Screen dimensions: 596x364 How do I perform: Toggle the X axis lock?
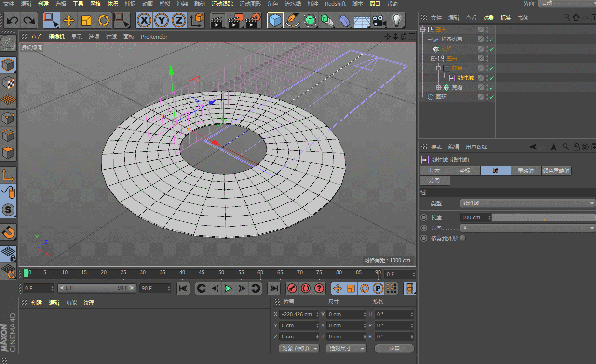144,20
